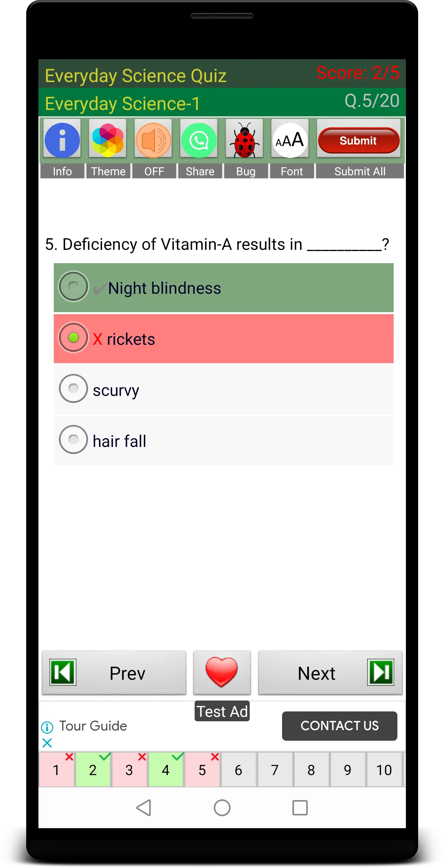Close the ad using the X icon

[x=47, y=743]
